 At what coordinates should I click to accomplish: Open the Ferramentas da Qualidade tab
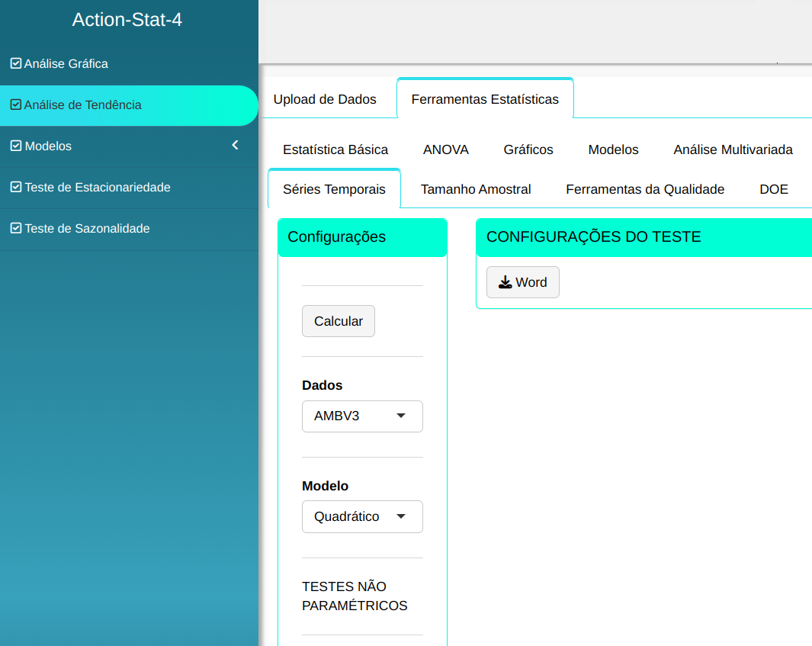coord(645,189)
